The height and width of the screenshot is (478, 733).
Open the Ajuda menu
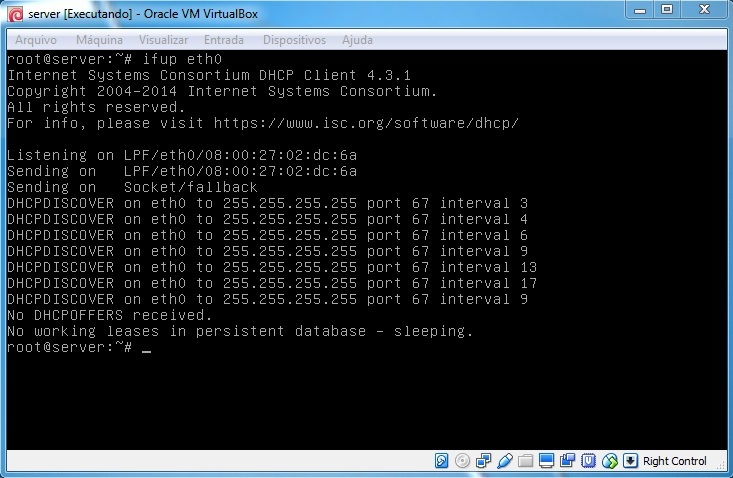point(357,40)
